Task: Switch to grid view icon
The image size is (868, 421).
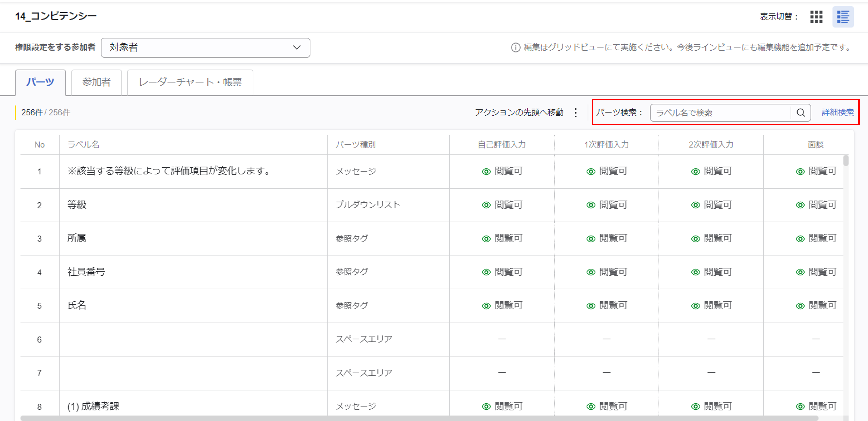Action: pyautogui.click(x=816, y=17)
